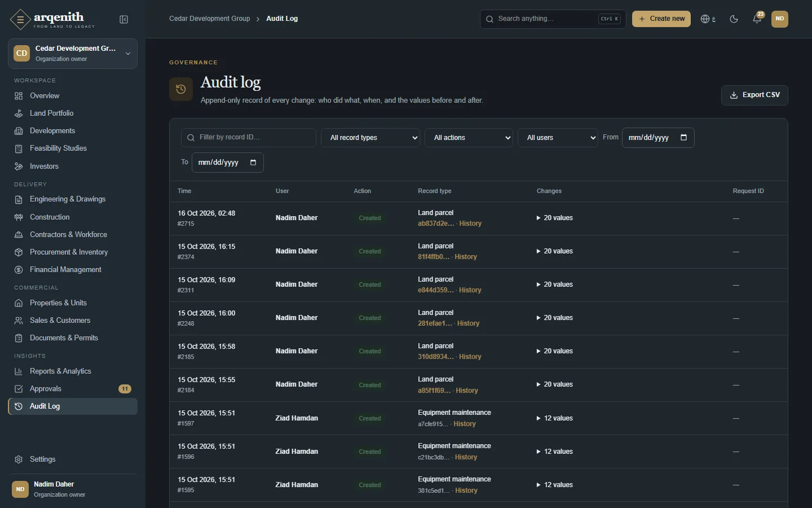Expand 20 values for record #2715
This screenshot has height=508, width=812.
tap(554, 218)
